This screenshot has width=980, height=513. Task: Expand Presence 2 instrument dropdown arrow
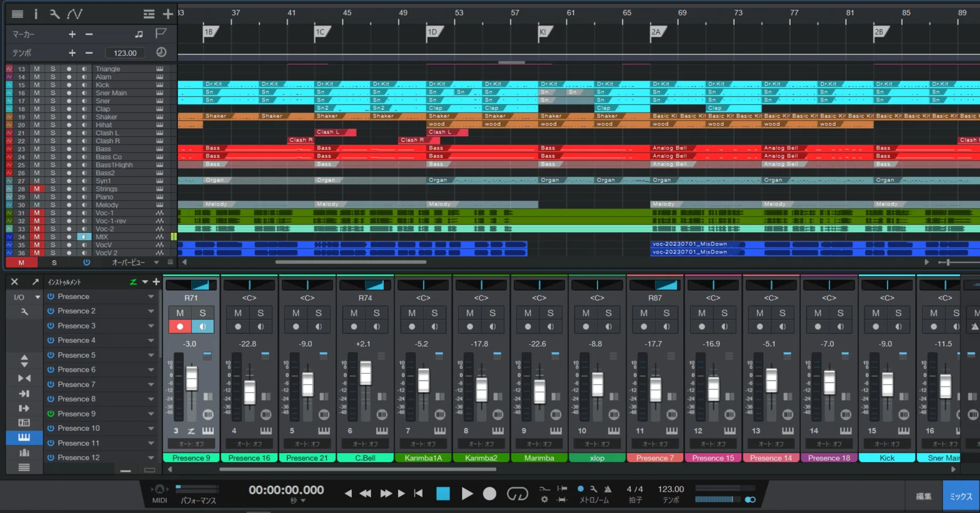coord(151,311)
